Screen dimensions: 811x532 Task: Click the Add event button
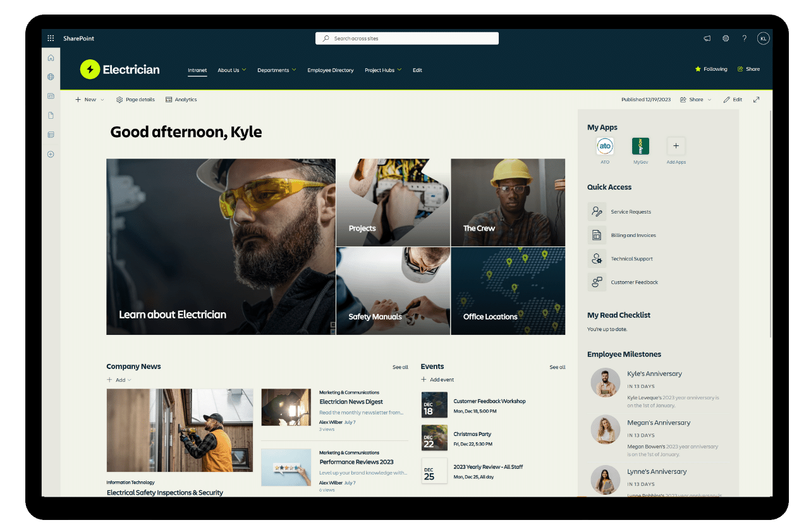click(x=437, y=380)
